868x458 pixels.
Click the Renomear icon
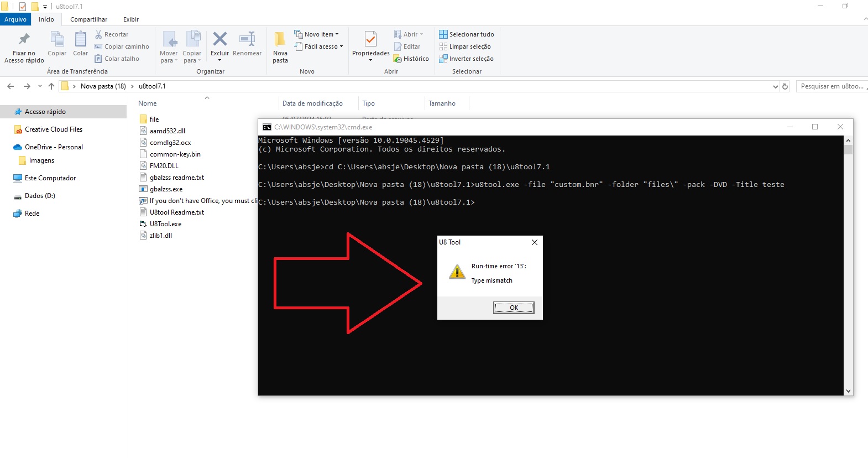pos(247,39)
